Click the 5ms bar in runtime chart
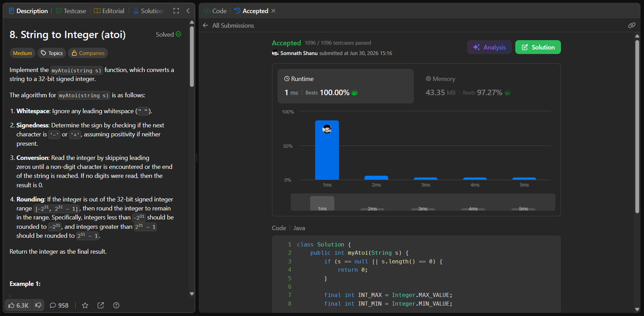Screen dimensions: 644x316 pyautogui.click(x=524, y=178)
